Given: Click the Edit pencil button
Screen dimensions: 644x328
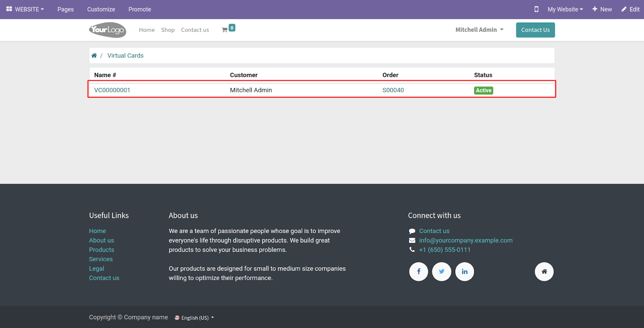Looking at the screenshot, I should tap(630, 9).
